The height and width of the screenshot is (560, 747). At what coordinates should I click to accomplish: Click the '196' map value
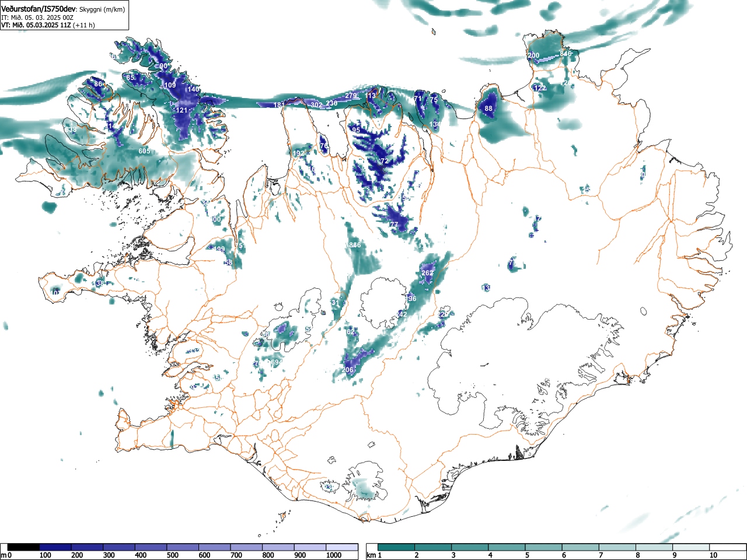point(411,298)
